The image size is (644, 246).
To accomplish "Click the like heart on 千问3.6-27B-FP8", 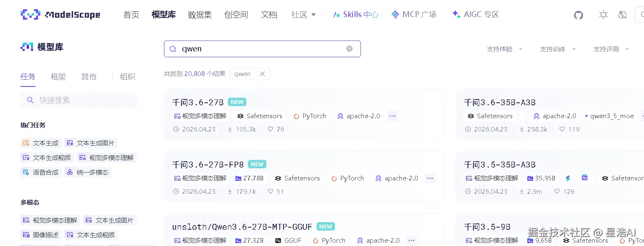I will pos(271,192).
